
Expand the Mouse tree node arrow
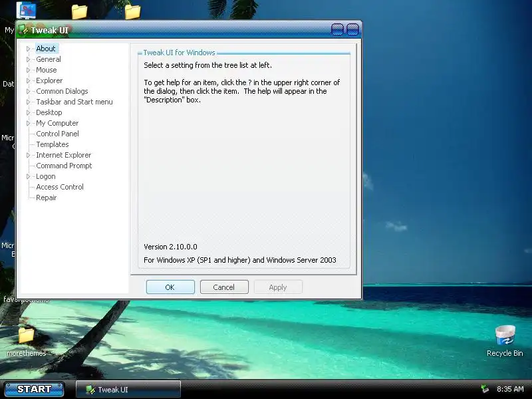(29, 70)
